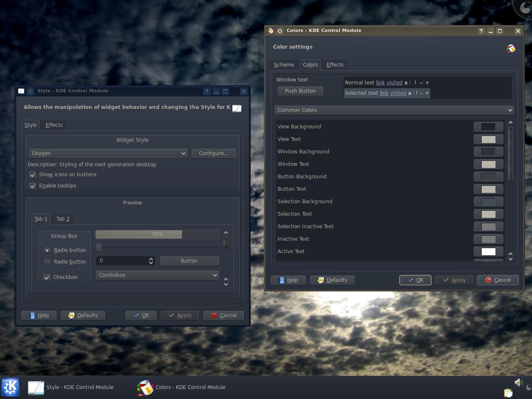Image resolution: width=532 pixels, height=399 pixels.
Task: Toggle Enable tooltips checkbox
Action: pyautogui.click(x=32, y=186)
